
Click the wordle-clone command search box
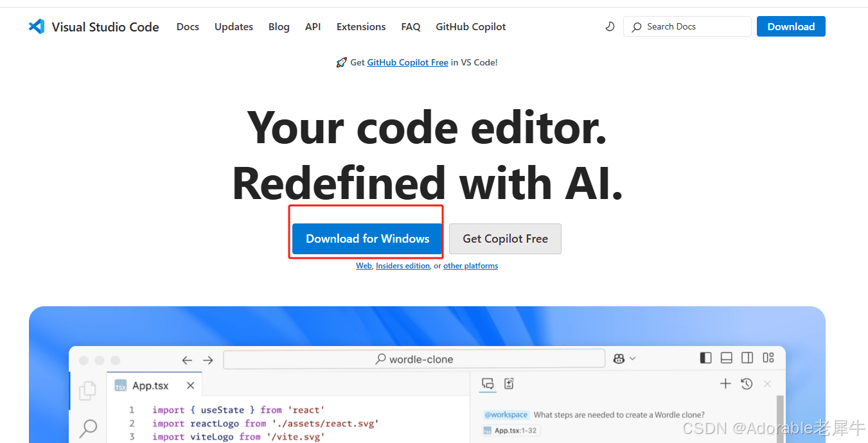(414, 359)
